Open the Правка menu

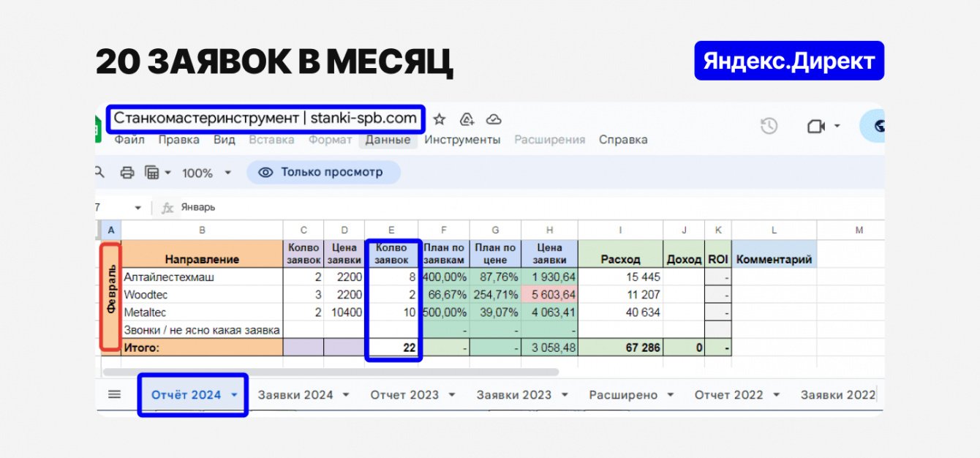click(x=179, y=140)
